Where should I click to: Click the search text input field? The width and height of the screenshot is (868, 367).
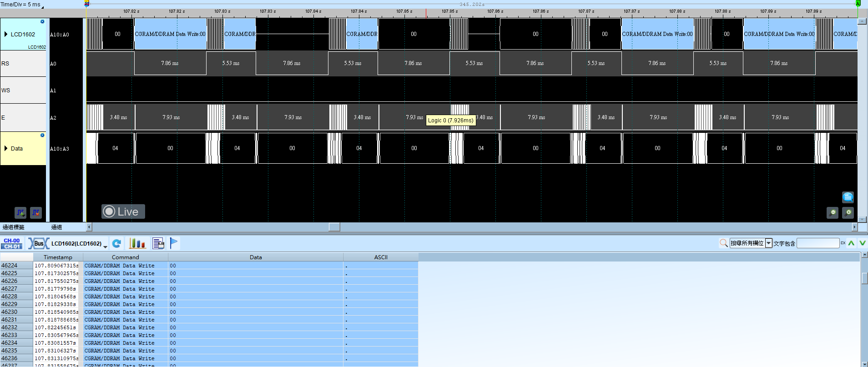pyautogui.click(x=818, y=243)
